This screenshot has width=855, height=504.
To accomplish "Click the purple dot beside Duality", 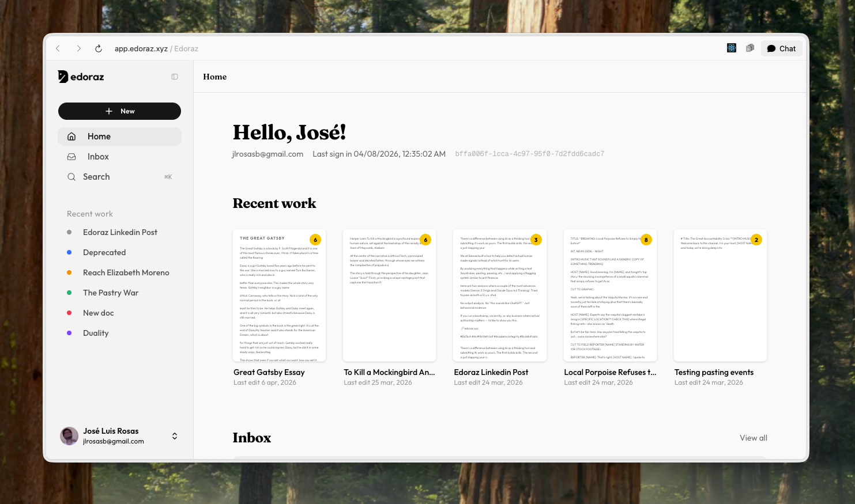I will click(x=69, y=333).
